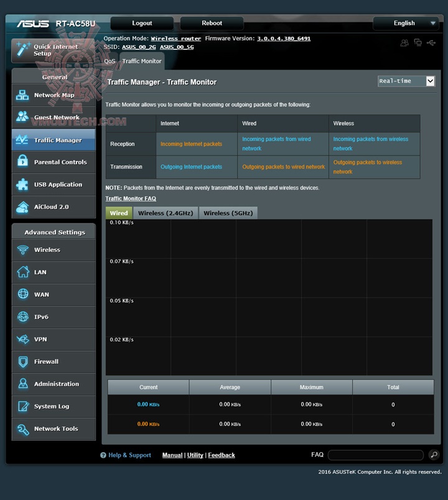Screen dimensions: 448x500
Task: Click the blue 0.00 KB/s current value
Action: pos(148,404)
